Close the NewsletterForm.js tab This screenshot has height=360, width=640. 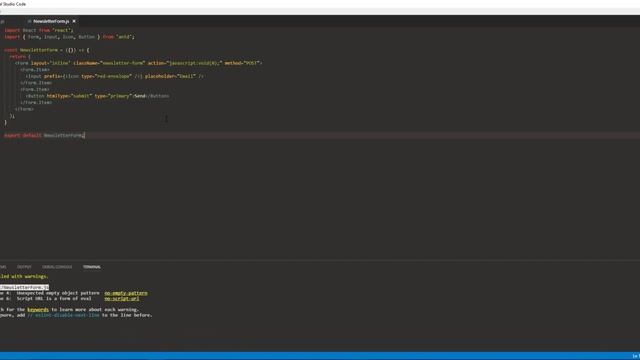point(74,21)
